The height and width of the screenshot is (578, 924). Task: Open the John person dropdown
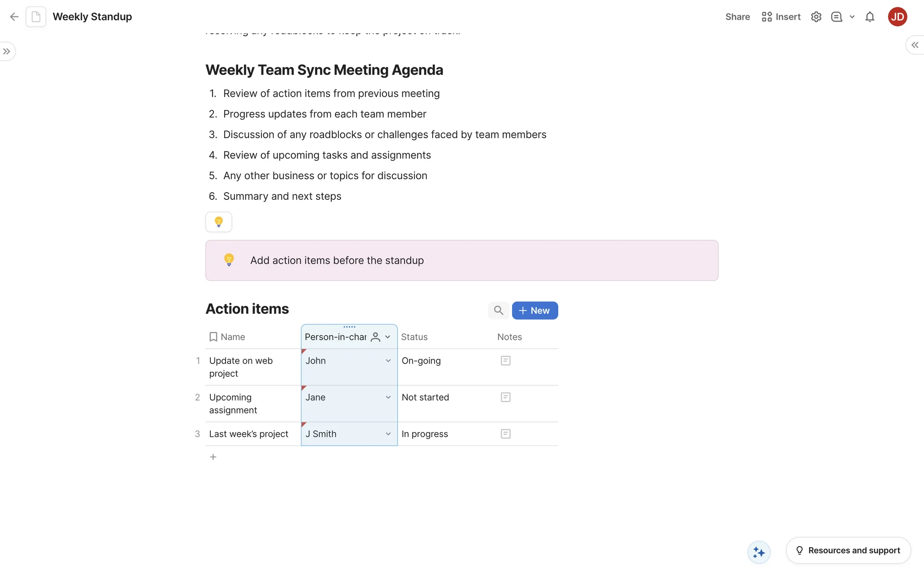tap(388, 361)
